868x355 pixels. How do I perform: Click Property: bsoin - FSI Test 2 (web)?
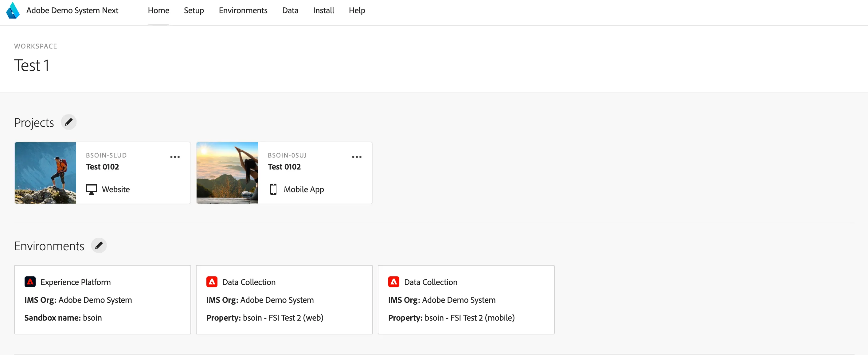[x=265, y=318]
